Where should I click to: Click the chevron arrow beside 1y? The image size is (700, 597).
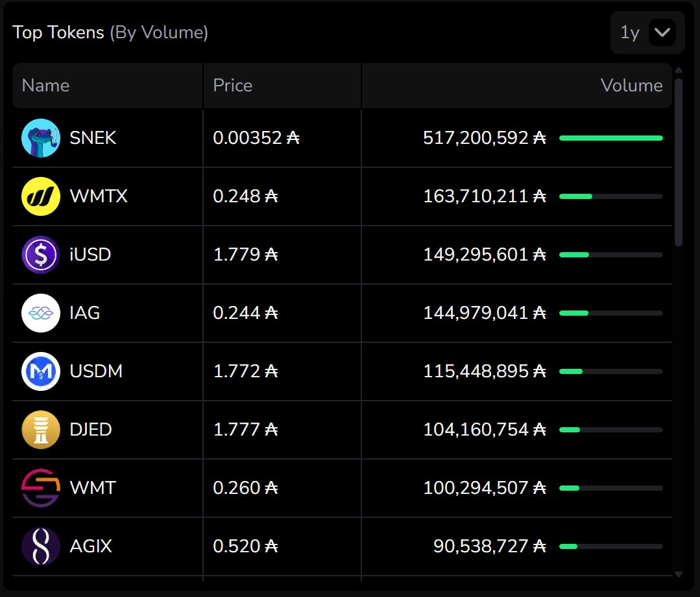pyautogui.click(x=662, y=32)
